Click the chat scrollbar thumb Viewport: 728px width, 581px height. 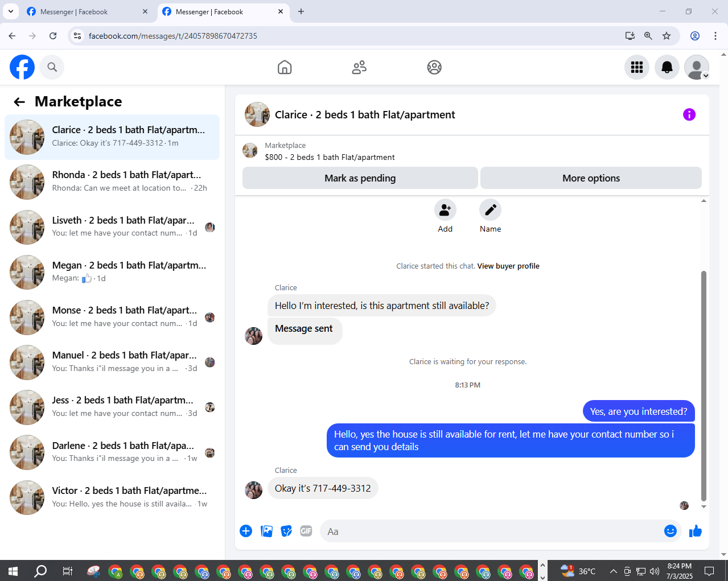click(704, 386)
